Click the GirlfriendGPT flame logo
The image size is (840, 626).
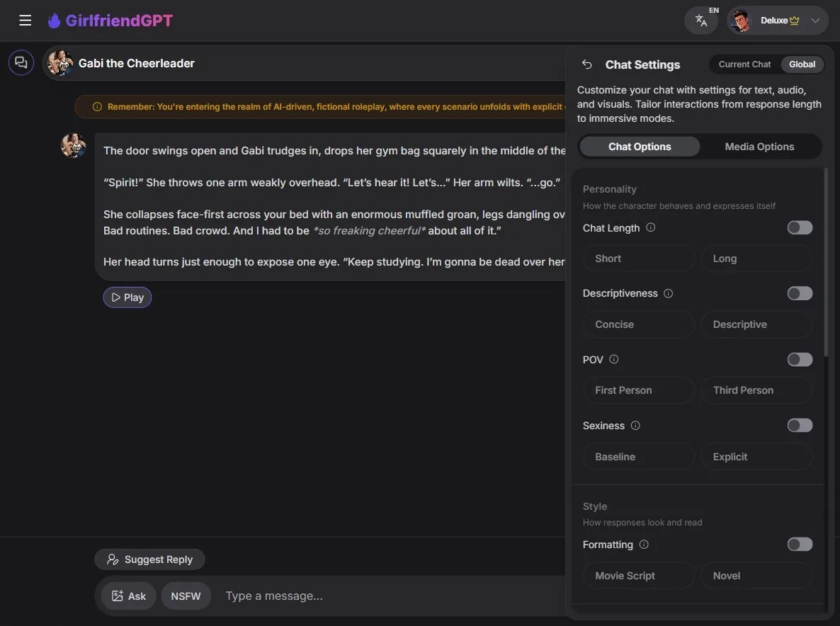[54, 21]
